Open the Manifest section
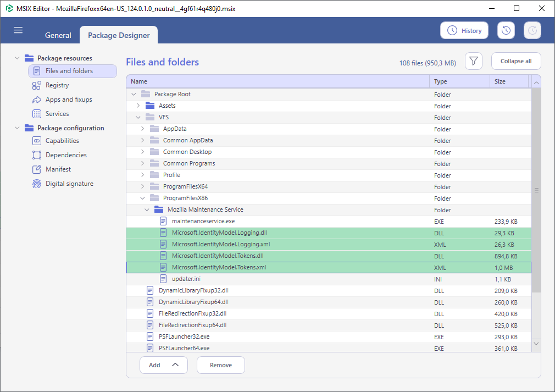This screenshot has width=555, height=392. [58, 169]
